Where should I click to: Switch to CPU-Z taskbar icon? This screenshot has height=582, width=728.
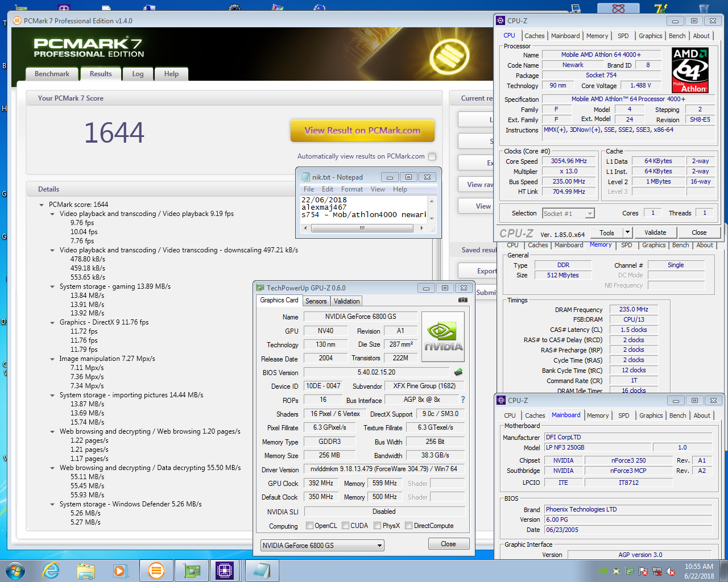pyautogui.click(x=225, y=570)
